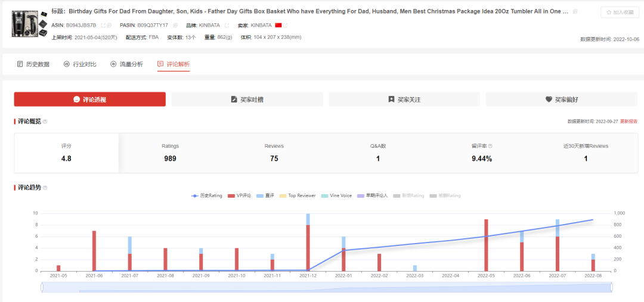Copy the product title using the copy icon
Viewport: 644px width, 302px height.
click(x=575, y=11)
